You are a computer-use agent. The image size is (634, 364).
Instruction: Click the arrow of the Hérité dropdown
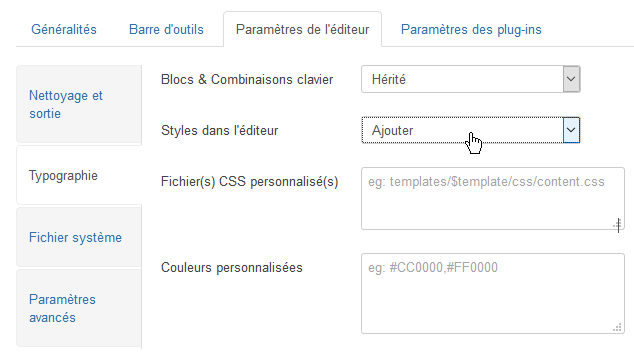click(571, 79)
